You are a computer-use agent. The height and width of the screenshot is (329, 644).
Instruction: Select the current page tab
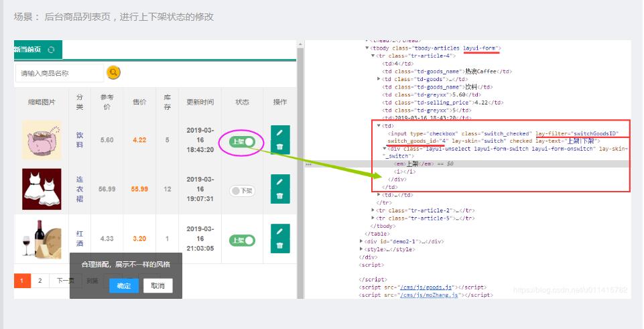coord(38,50)
